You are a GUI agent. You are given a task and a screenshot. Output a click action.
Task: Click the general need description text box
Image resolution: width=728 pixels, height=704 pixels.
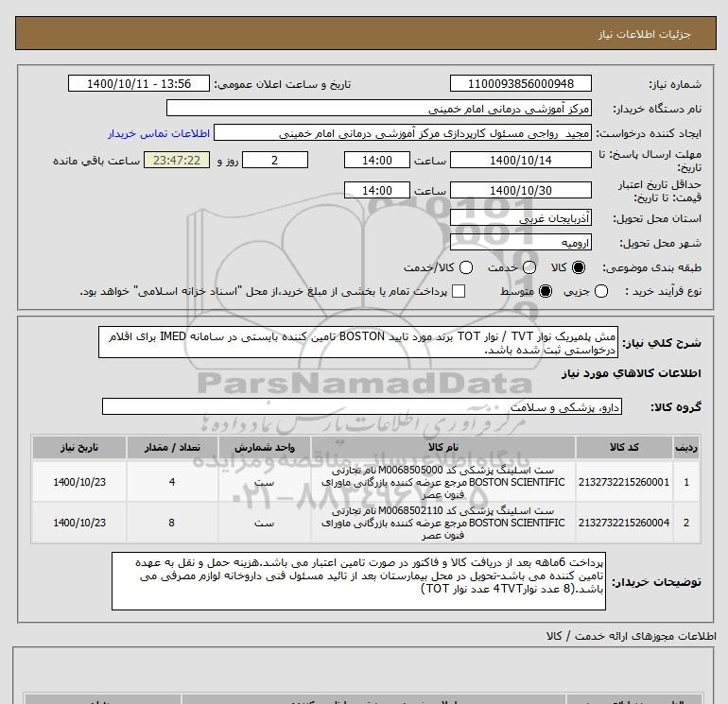tap(358, 342)
